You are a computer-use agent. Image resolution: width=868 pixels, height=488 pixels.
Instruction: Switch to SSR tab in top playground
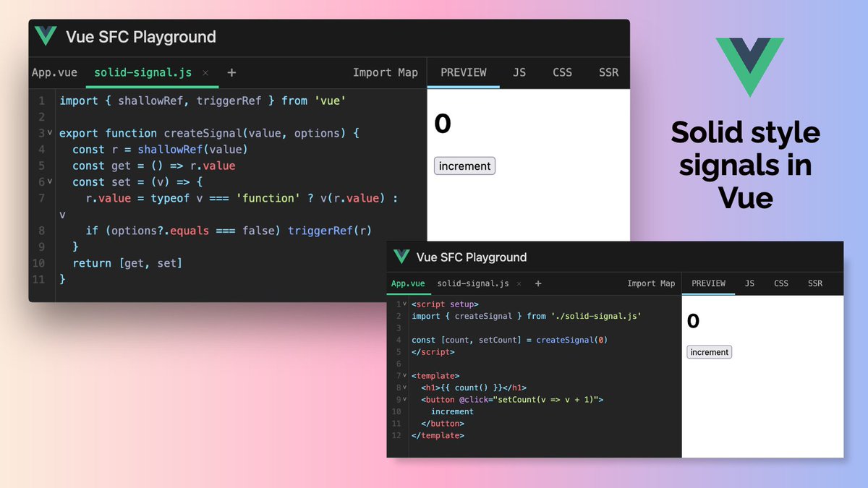pos(609,72)
